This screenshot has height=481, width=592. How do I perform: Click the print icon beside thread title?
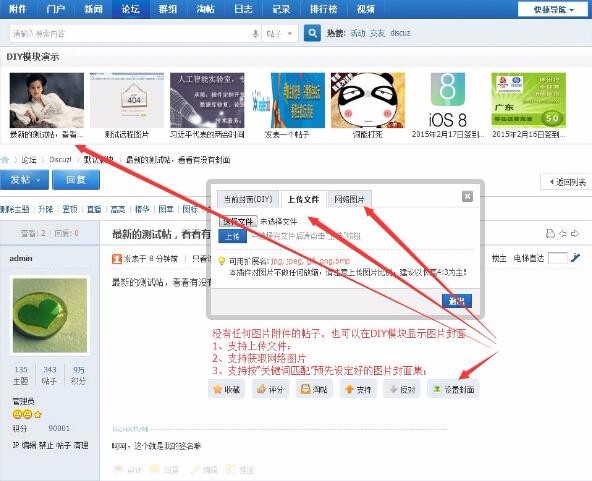pyautogui.click(x=550, y=234)
